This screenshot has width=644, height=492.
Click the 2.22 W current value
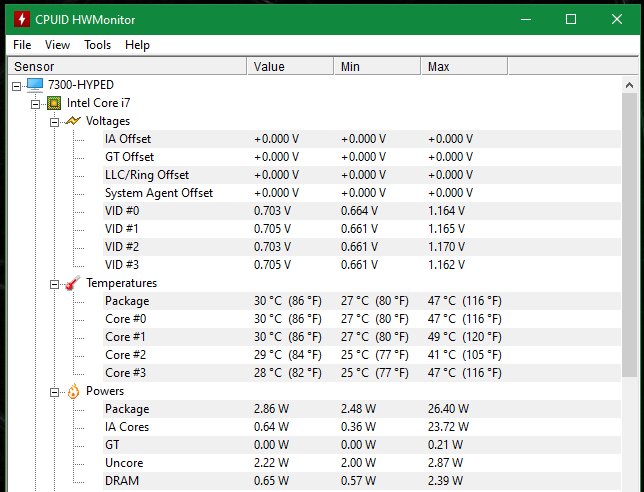(271, 463)
